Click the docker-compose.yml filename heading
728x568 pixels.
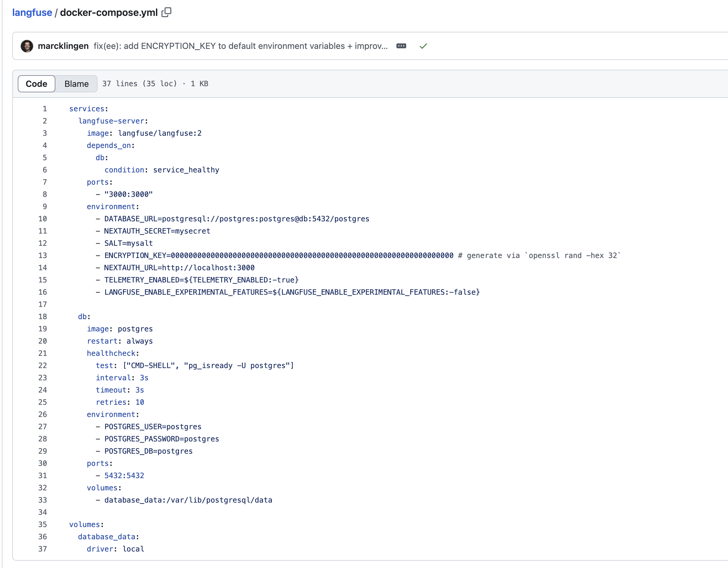109,12
